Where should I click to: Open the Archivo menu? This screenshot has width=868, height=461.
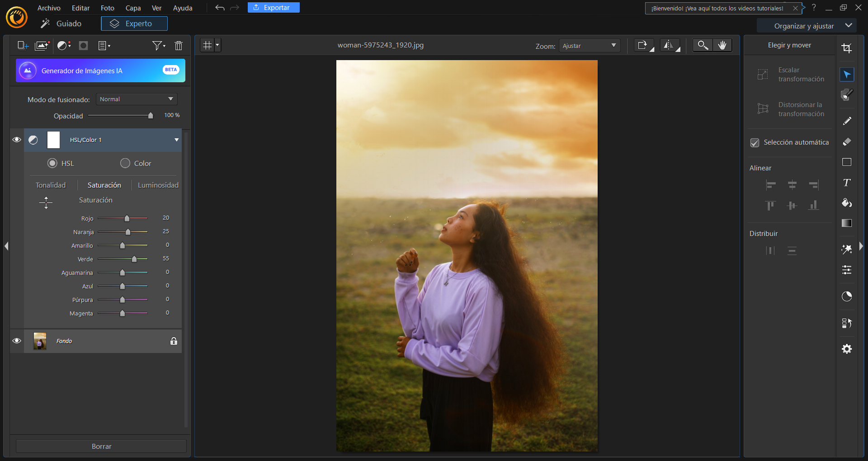pos(48,8)
